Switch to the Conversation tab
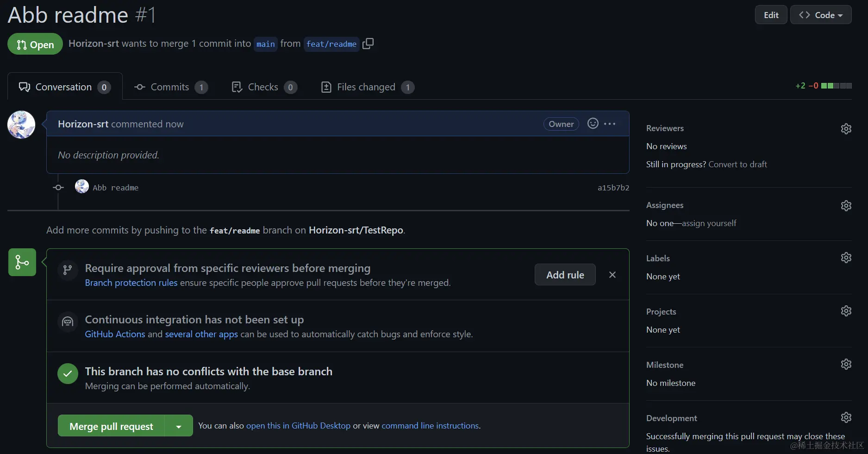This screenshot has width=868, height=454. (65, 87)
